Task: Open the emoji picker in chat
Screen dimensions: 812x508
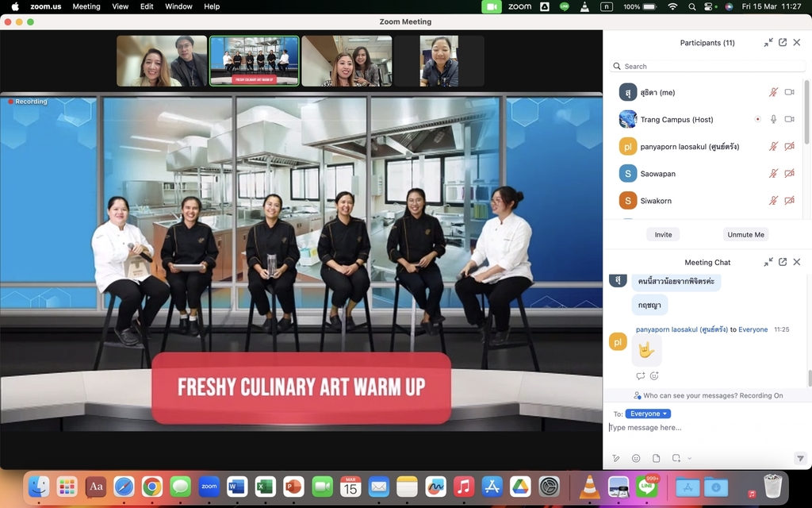Action: click(x=636, y=458)
